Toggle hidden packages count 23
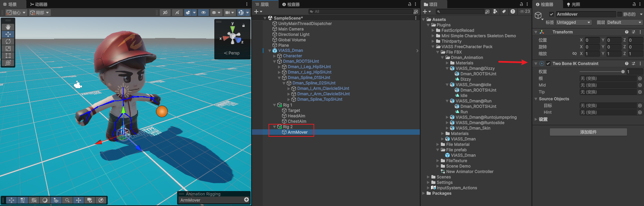644x206 pixels. (x=525, y=12)
